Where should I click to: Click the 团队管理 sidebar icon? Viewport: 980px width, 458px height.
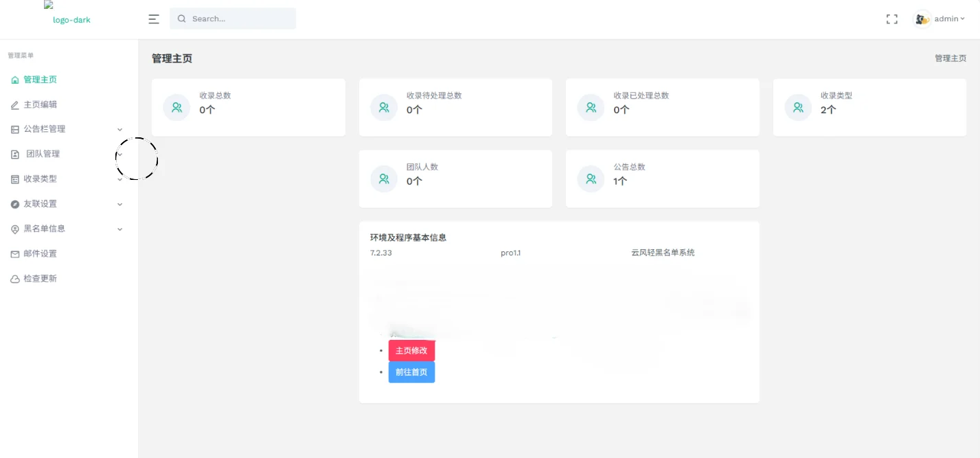[x=15, y=154]
